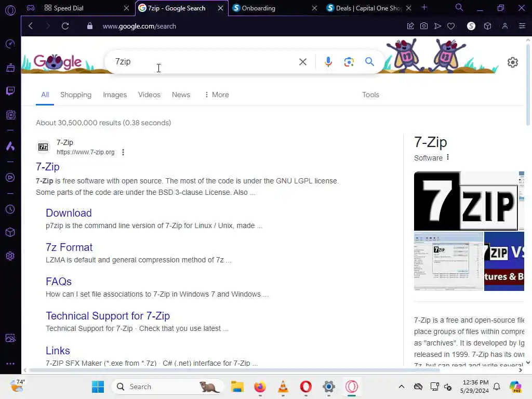This screenshot has width=532, height=399.
Task: Open the wallpapers image icon in sidebar
Action: tap(10, 338)
